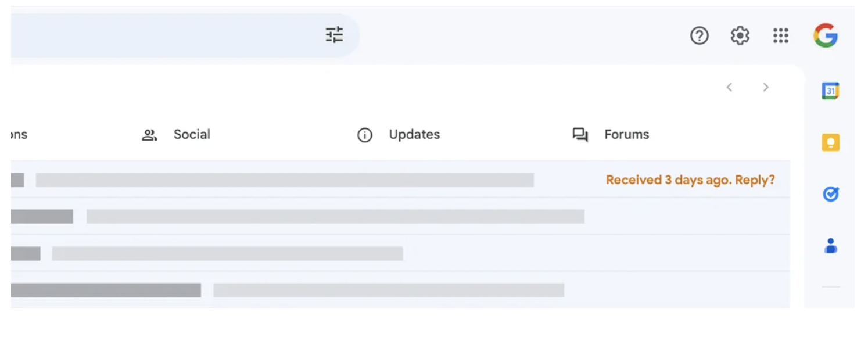Open Contacts in side panel
This screenshot has width=868, height=337.
[x=831, y=246]
